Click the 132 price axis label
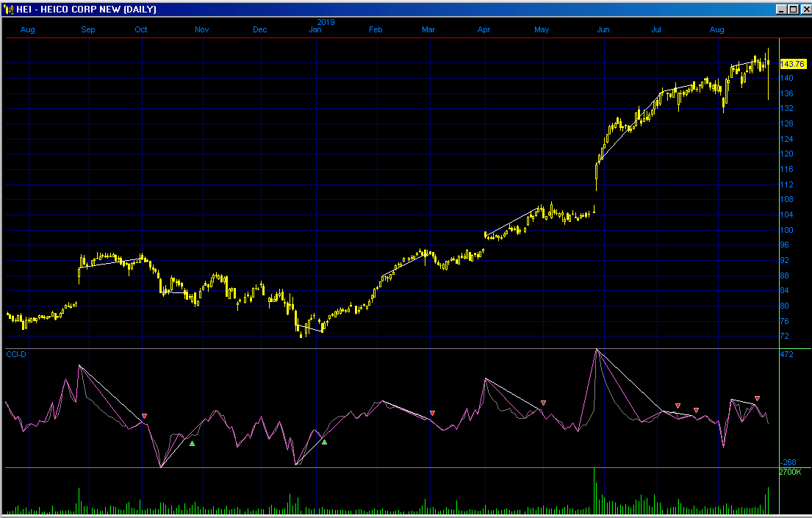The height and width of the screenshot is (518, 812). (x=786, y=108)
